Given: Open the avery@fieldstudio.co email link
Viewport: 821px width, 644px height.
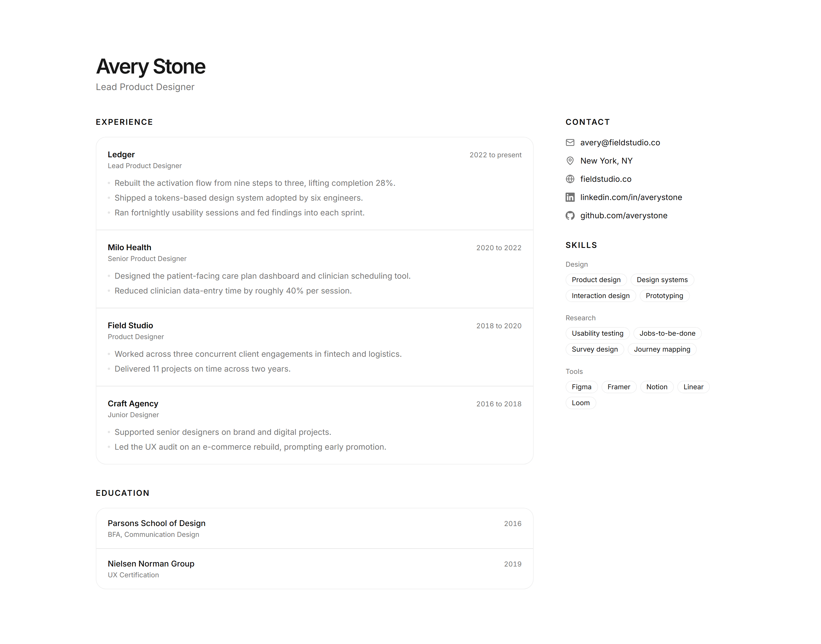Looking at the screenshot, I should (x=620, y=142).
